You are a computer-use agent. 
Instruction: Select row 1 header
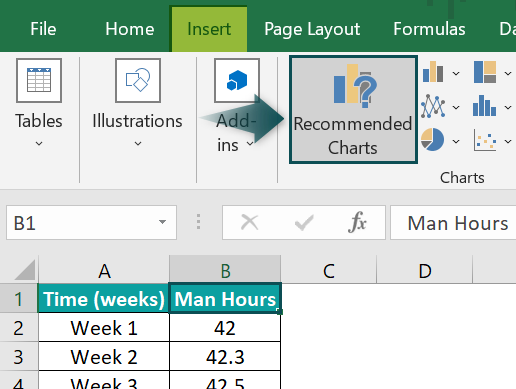[x=19, y=299]
